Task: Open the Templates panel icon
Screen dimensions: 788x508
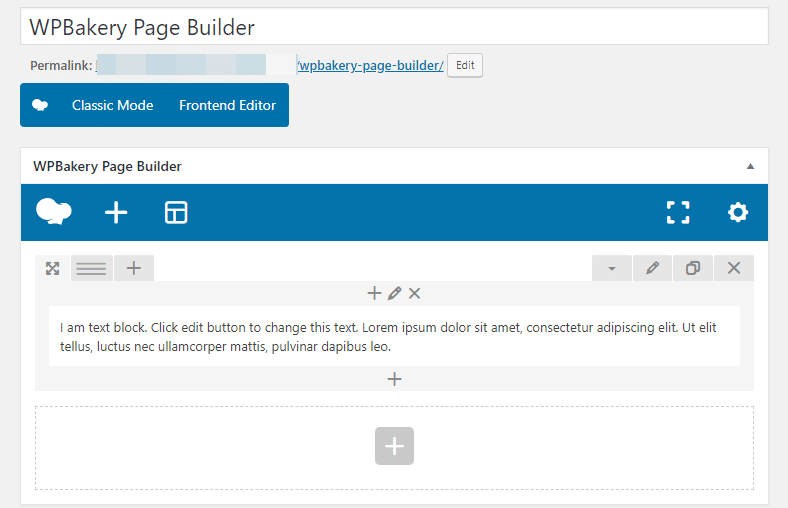Action: coord(176,212)
